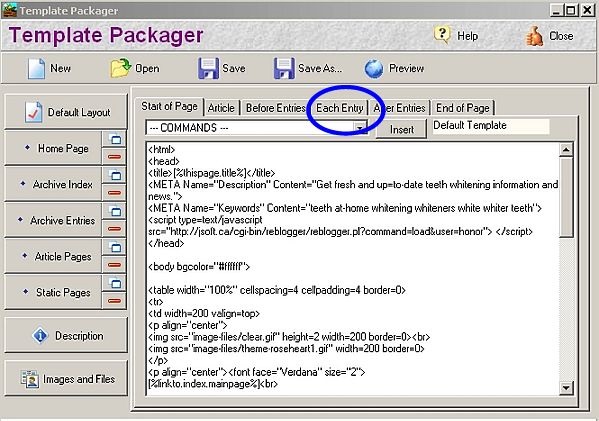599x421 pixels.
Task: Switch to the Each Entry tab
Action: click(339, 108)
